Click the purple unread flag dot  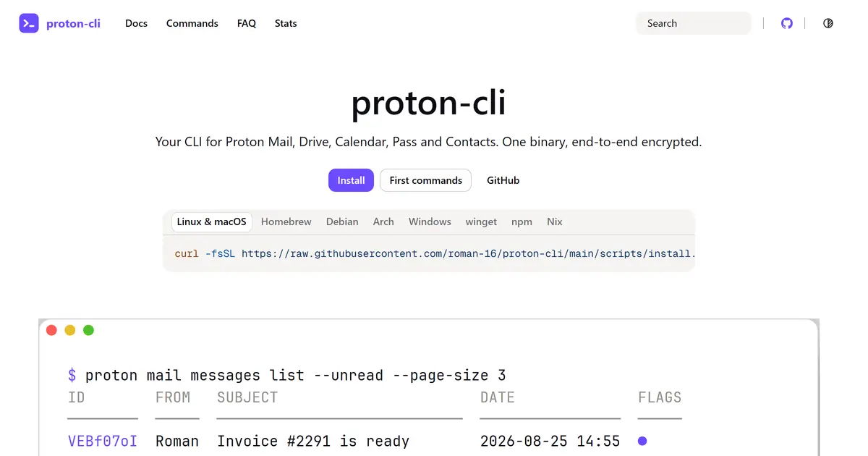pos(642,441)
